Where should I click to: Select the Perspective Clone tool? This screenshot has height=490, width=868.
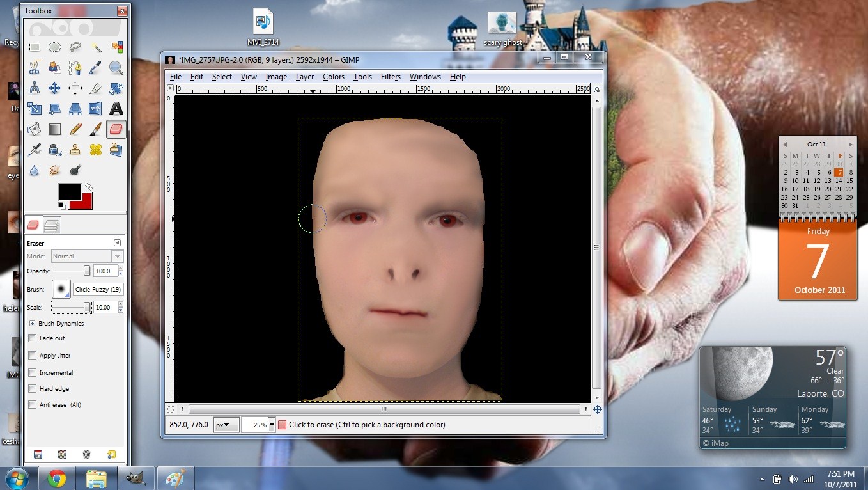tap(116, 150)
